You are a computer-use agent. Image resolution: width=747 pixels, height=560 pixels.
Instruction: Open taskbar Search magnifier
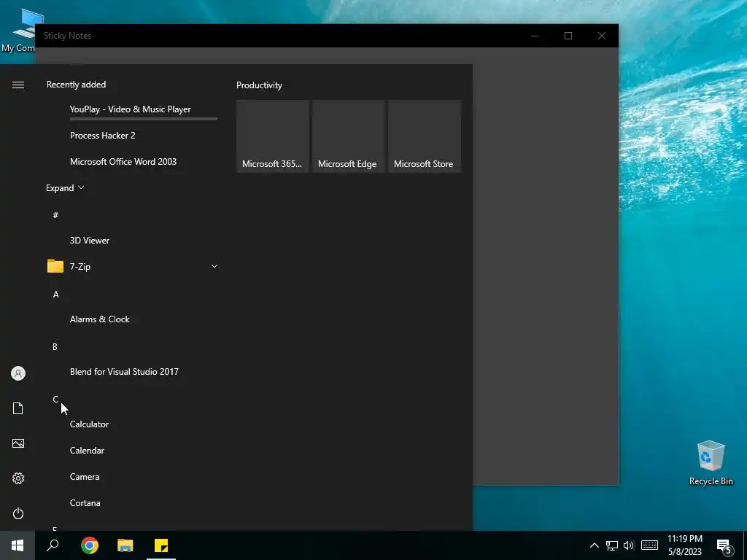(53, 545)
